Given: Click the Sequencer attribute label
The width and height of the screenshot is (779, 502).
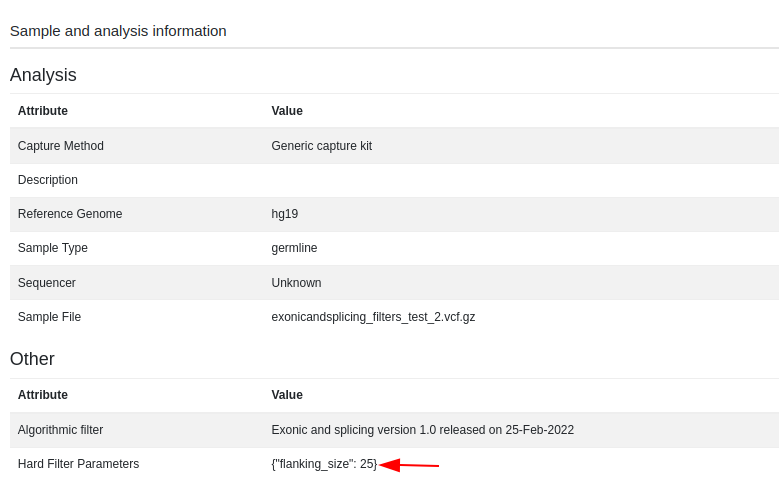Looking at the screenshot, I should pos(47,282).
